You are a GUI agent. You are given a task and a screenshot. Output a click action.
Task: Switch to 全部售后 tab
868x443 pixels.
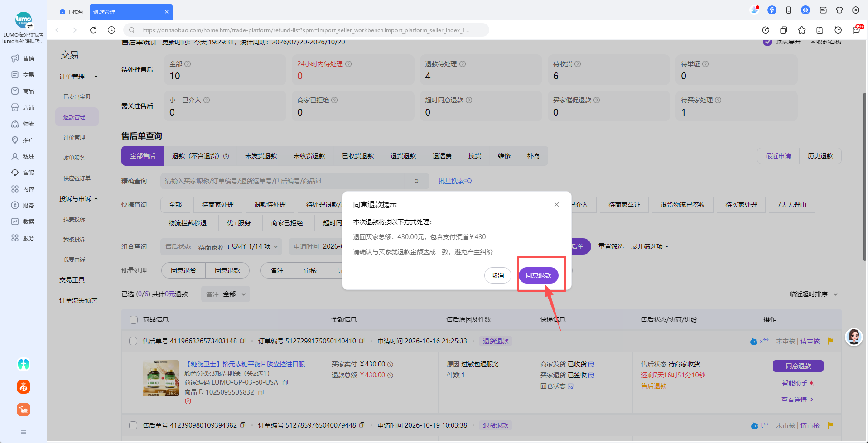(143, 156)
